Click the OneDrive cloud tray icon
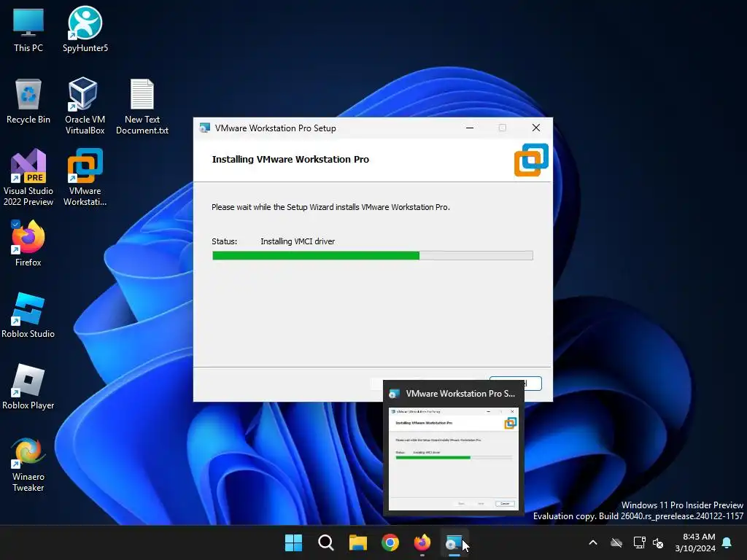This screenshot has height=560, width=747. [616, 542]
